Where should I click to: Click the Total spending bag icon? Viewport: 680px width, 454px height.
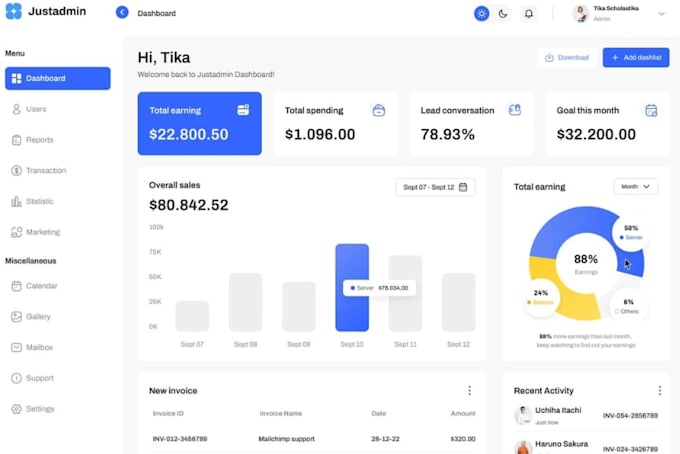point(379,110)
